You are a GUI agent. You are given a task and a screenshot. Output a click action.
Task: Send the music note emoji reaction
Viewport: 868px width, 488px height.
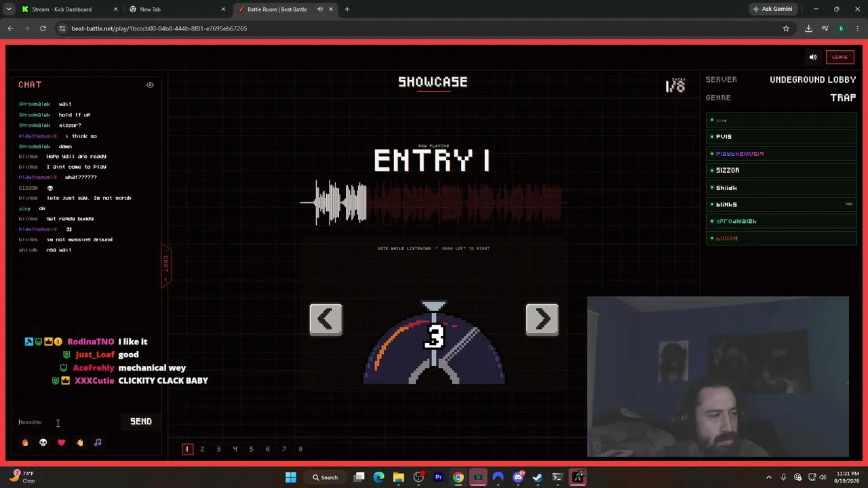click(98, 443)
